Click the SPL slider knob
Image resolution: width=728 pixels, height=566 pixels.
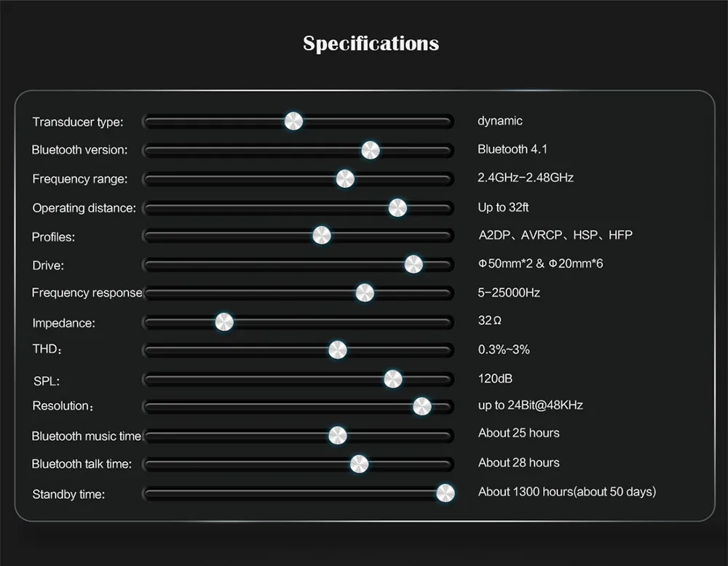[x=393, y=379]
